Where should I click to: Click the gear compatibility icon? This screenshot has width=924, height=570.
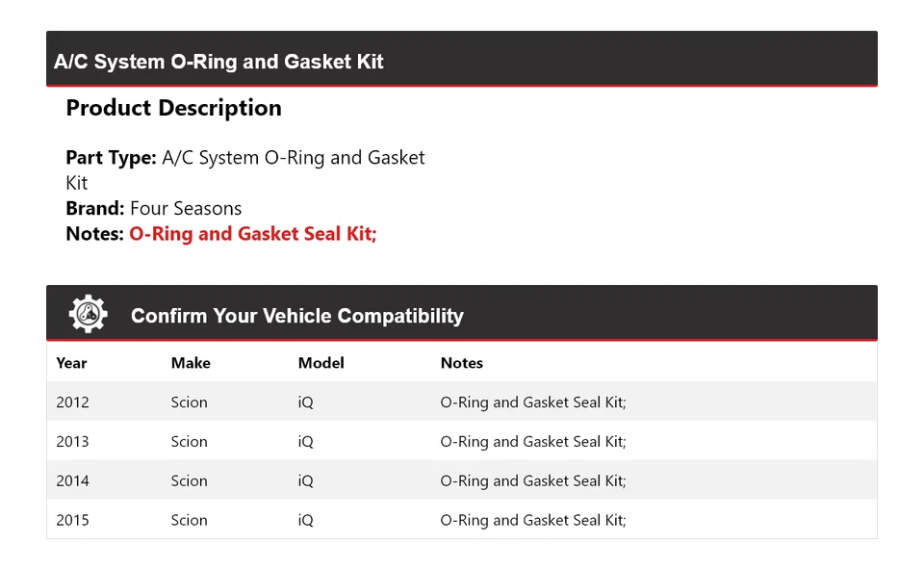(88, 314)
